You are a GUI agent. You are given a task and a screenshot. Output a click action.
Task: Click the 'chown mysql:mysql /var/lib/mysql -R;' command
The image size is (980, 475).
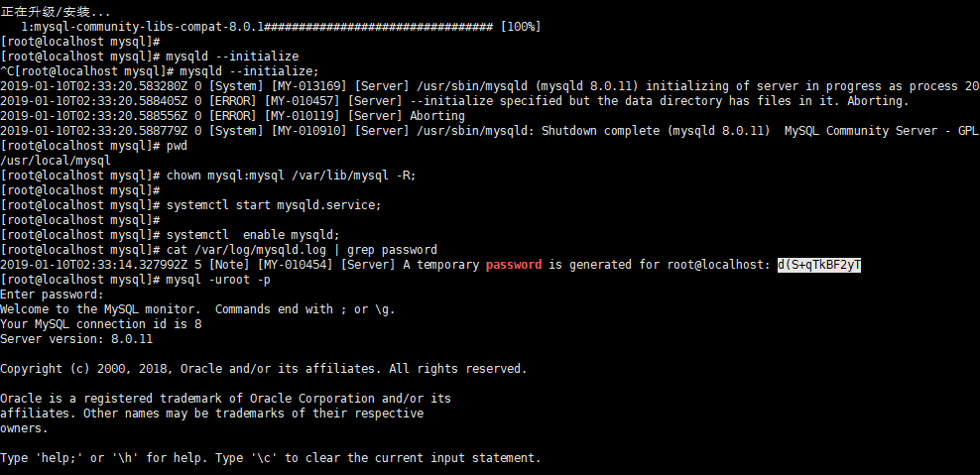(x=292, y=176)
